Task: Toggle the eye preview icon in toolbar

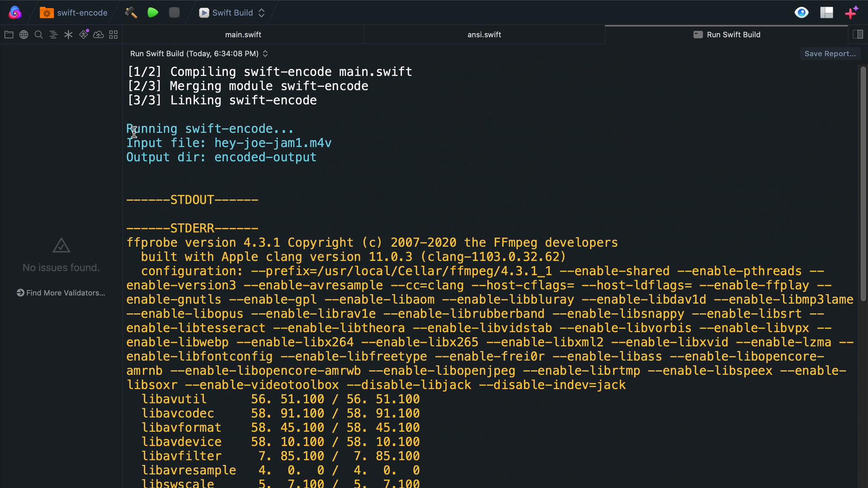Action: (x=802, y=13)
